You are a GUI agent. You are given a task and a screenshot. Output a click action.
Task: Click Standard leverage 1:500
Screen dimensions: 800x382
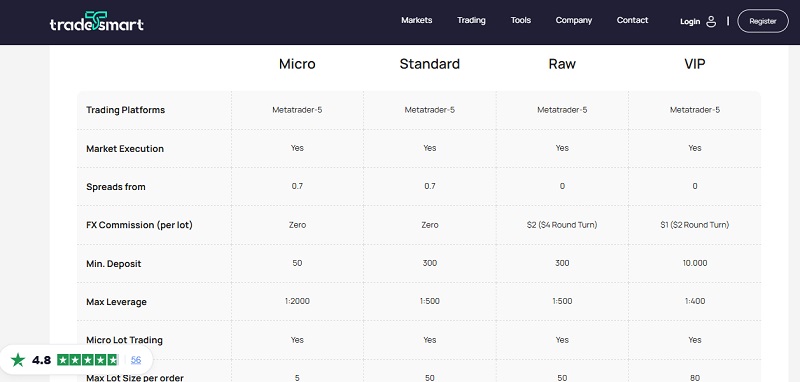coord(430,301)
